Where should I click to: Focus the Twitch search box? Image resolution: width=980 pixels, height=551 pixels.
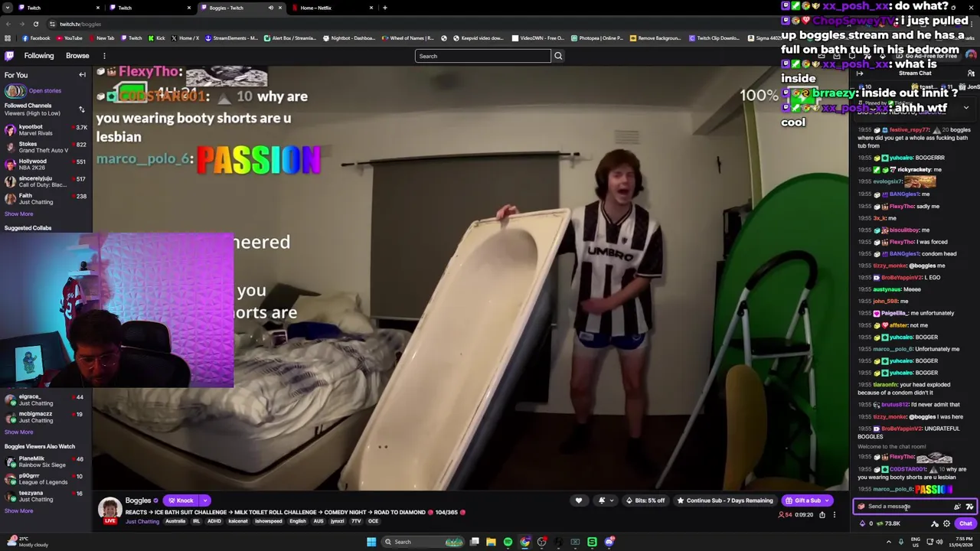coord(482,56)
